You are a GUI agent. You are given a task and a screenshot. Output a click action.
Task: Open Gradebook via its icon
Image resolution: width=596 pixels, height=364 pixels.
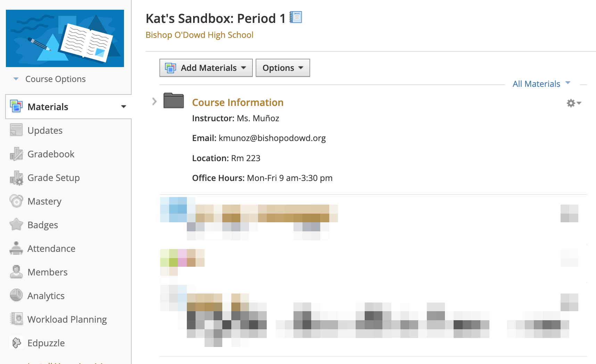pos(16,154)
